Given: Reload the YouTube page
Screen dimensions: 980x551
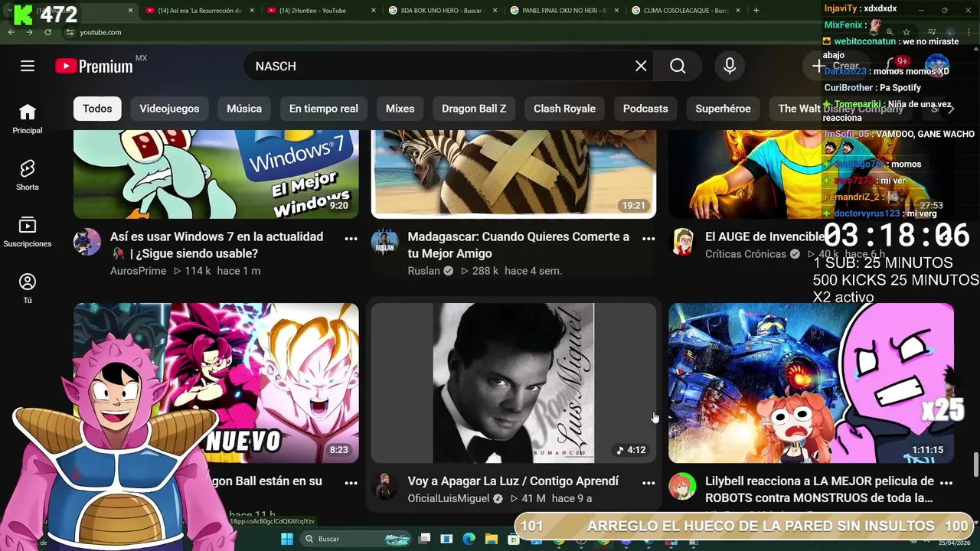Looking at the screenshot, I should [47, 32].
